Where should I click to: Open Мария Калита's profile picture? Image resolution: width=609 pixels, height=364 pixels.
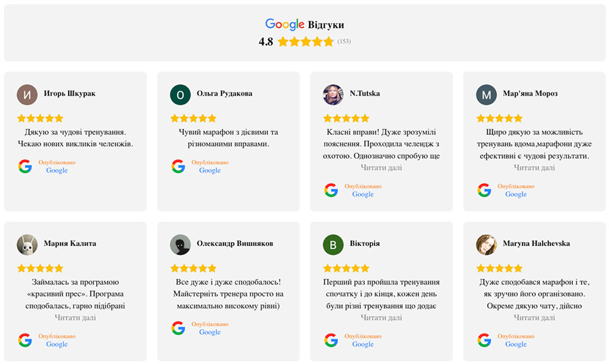tap(27, 245)
